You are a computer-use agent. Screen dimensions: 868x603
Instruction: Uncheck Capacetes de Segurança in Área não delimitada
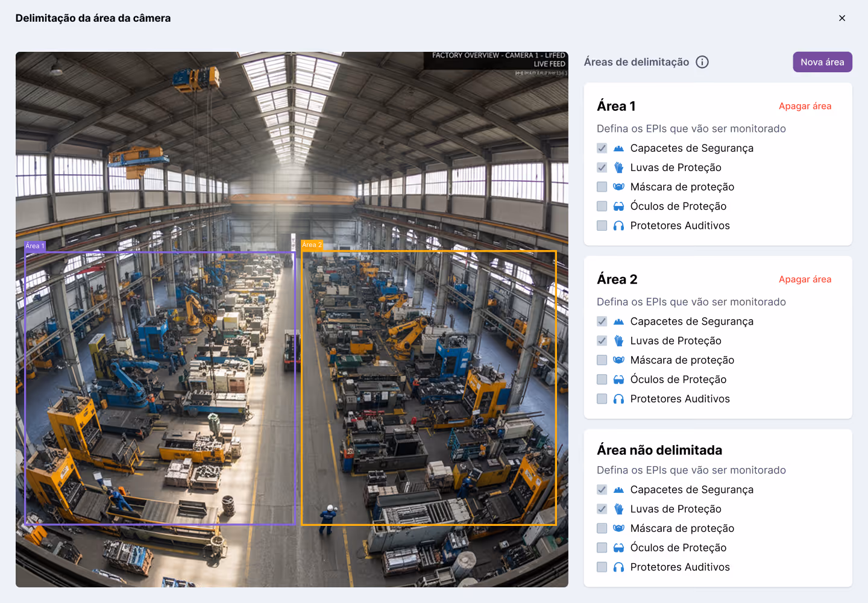[x=602, y=490]
